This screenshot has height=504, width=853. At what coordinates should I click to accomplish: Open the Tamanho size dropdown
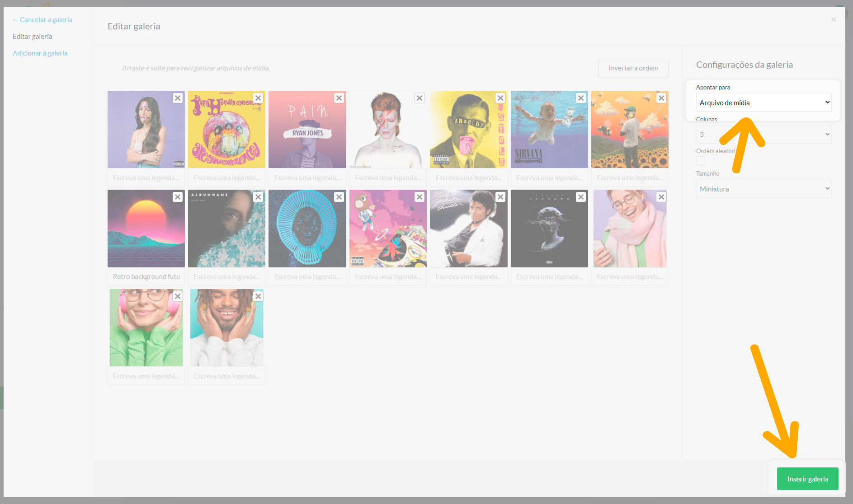[x=763, y=189]
